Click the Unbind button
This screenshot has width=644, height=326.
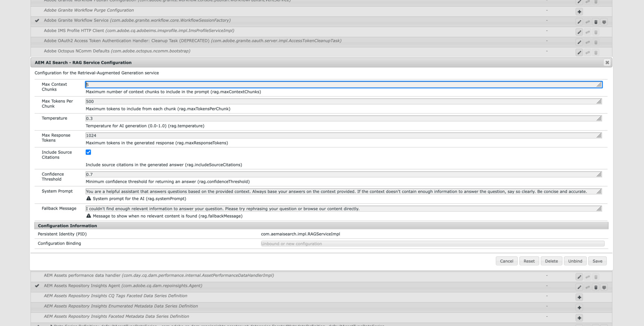click(575, 261)
